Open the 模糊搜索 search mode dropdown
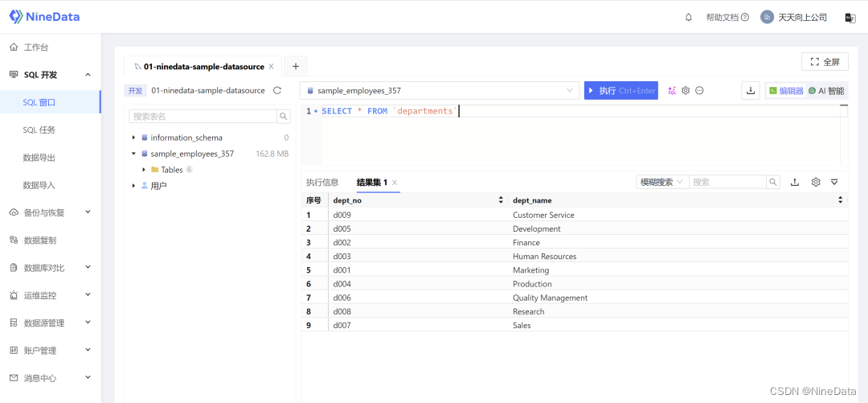The image size is (868, 403). click(662, 182)
